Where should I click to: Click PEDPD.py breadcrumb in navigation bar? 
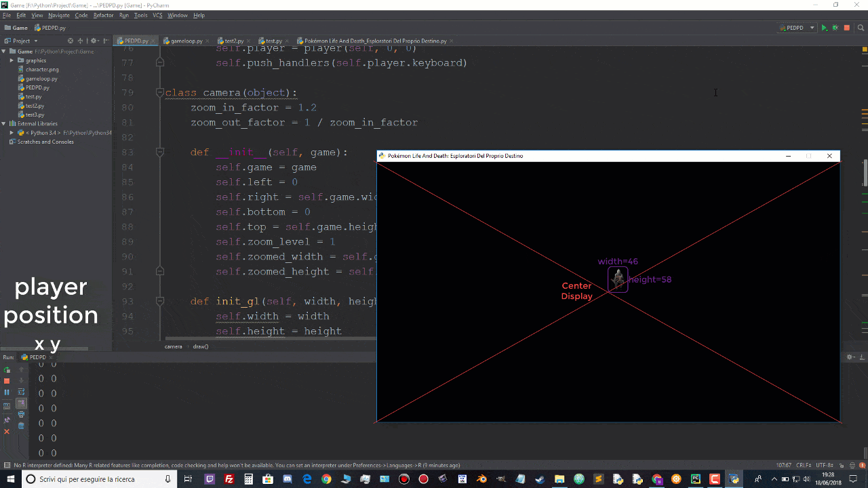(x=50, y=28)
